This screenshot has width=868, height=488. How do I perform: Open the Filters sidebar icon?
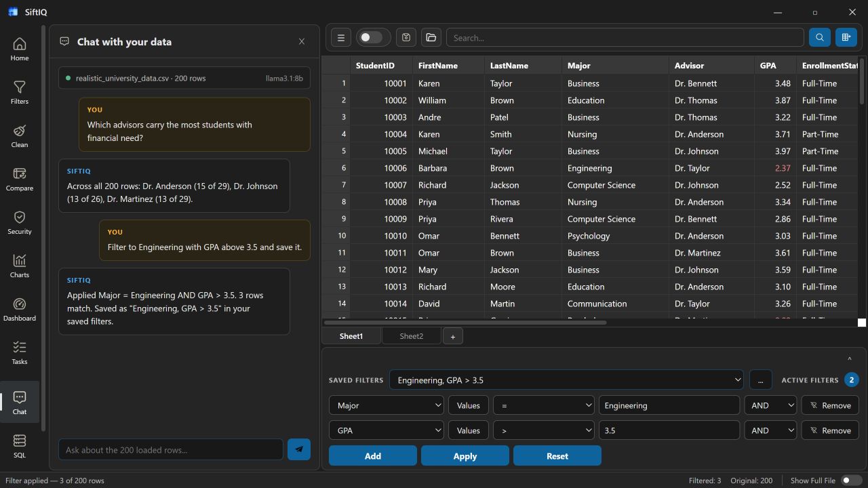[20, 93]
